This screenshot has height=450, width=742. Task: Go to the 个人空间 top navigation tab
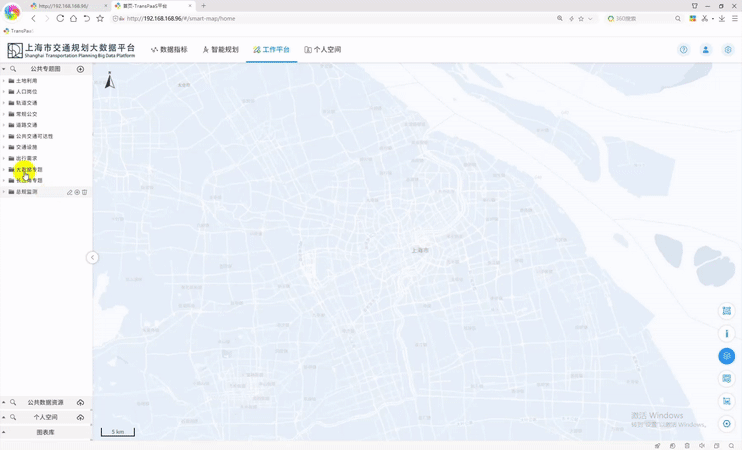tap(323, 49)
